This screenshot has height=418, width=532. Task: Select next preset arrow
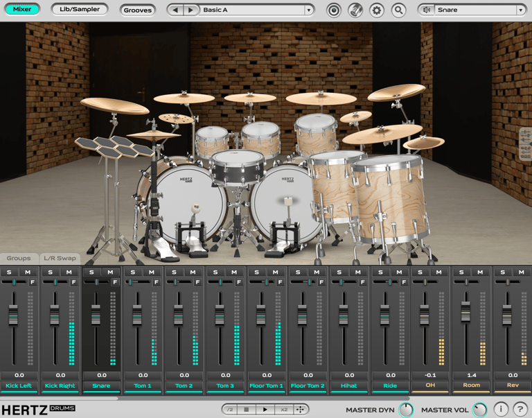190,10
